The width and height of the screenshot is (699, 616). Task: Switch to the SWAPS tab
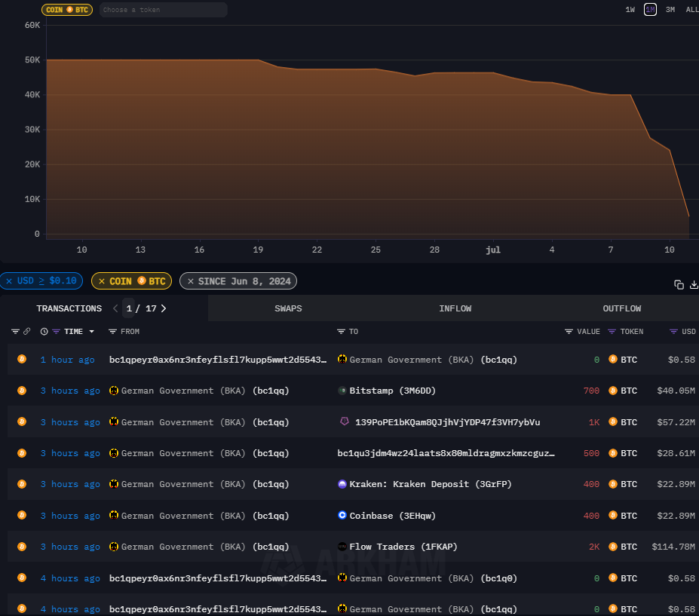[288, 308]
